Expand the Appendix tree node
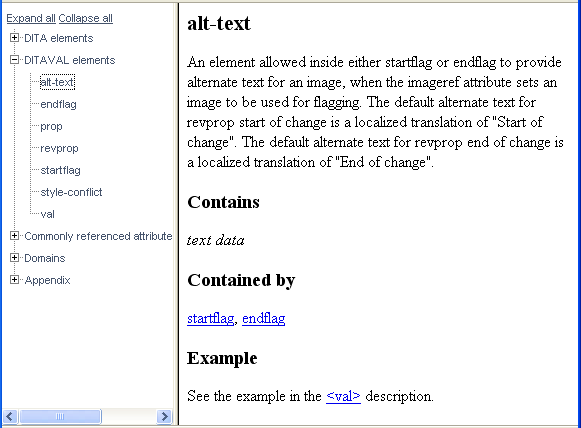Screen dimensions: 581x428 click(x=14, y=280)
